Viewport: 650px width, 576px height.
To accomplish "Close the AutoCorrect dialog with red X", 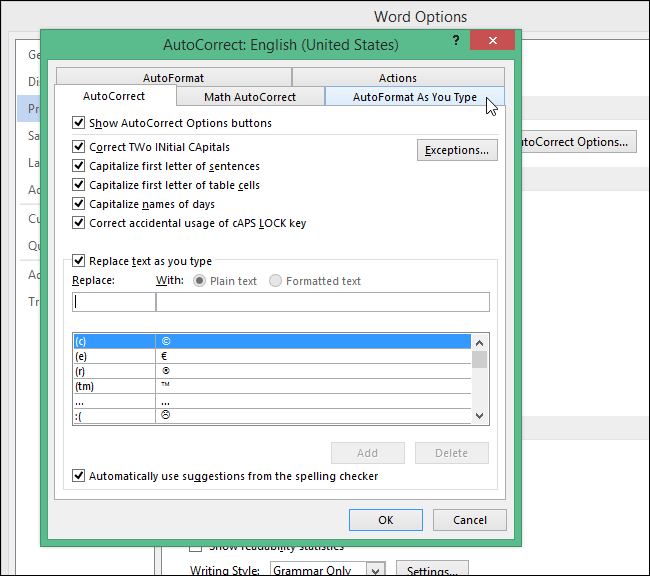I will (x=492, y=40).
